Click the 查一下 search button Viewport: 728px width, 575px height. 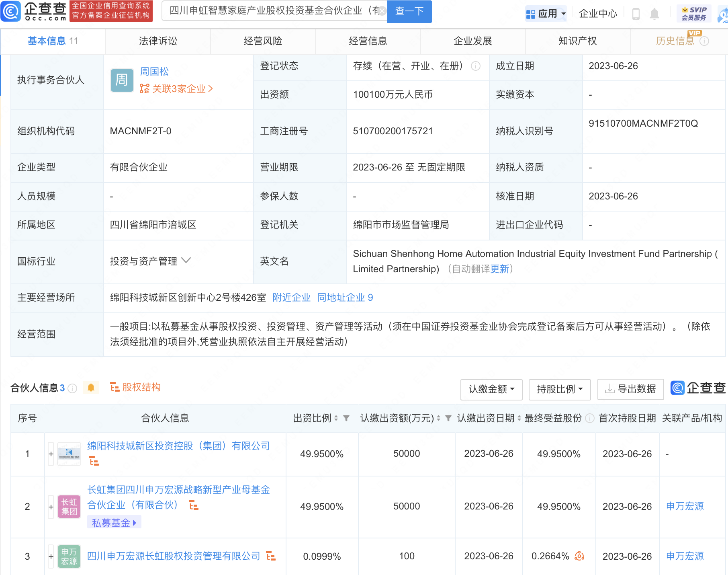[409, 11]
